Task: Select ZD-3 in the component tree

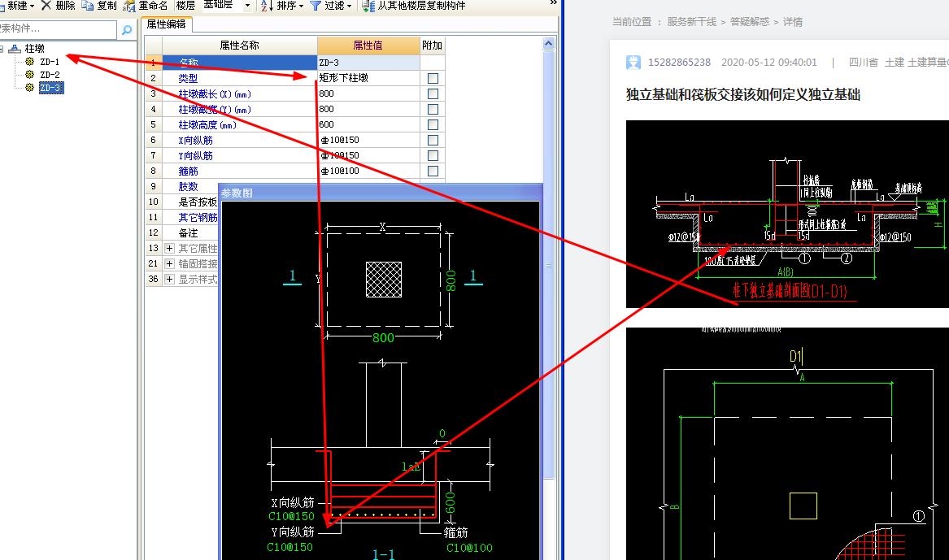Action: tap(50, 88)
